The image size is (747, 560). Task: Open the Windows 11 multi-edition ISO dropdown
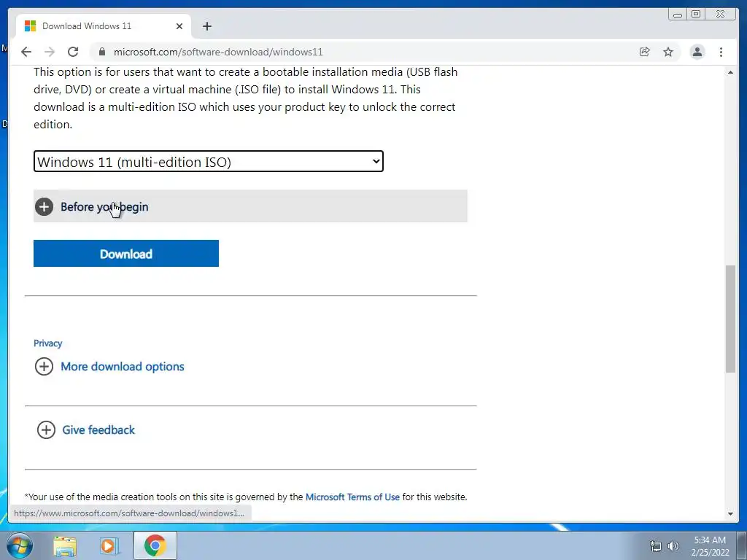(x=208, y=161)
